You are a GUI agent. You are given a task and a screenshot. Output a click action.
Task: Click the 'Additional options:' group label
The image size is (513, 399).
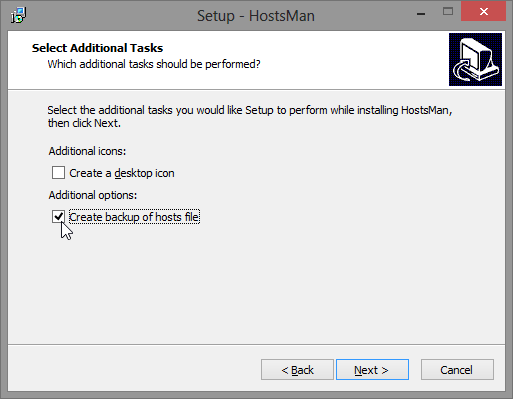pyautogui.click(x=93, y=195)
